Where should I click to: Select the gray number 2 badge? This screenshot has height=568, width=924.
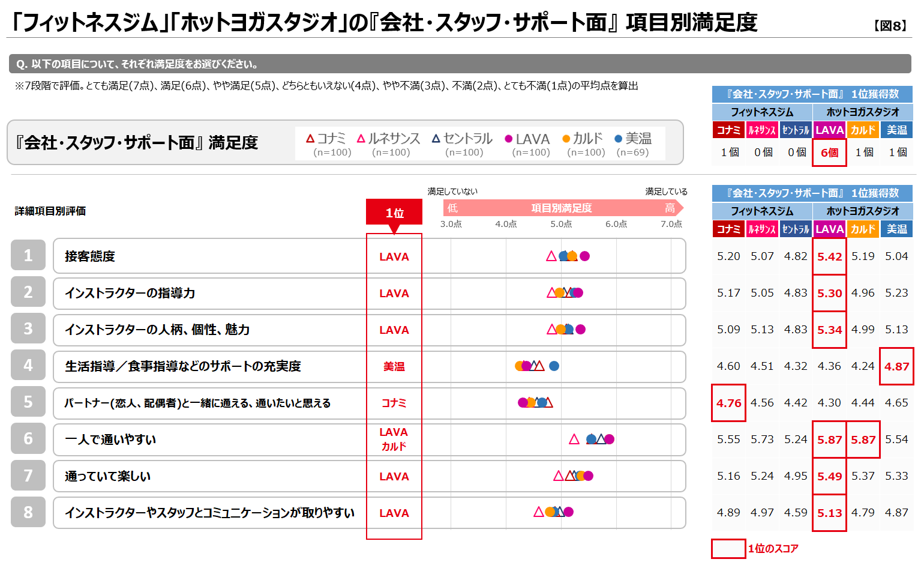pyautogui.click(x=28, y=292)
